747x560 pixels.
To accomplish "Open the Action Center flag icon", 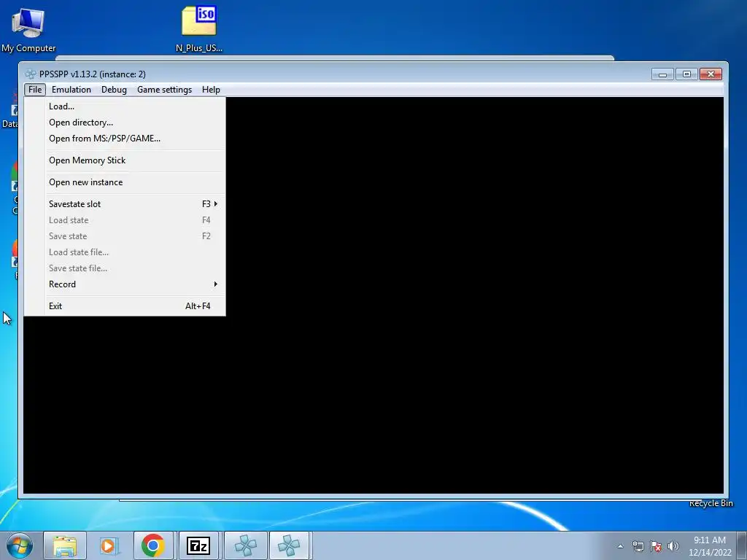I will click(x=656, y=546).
